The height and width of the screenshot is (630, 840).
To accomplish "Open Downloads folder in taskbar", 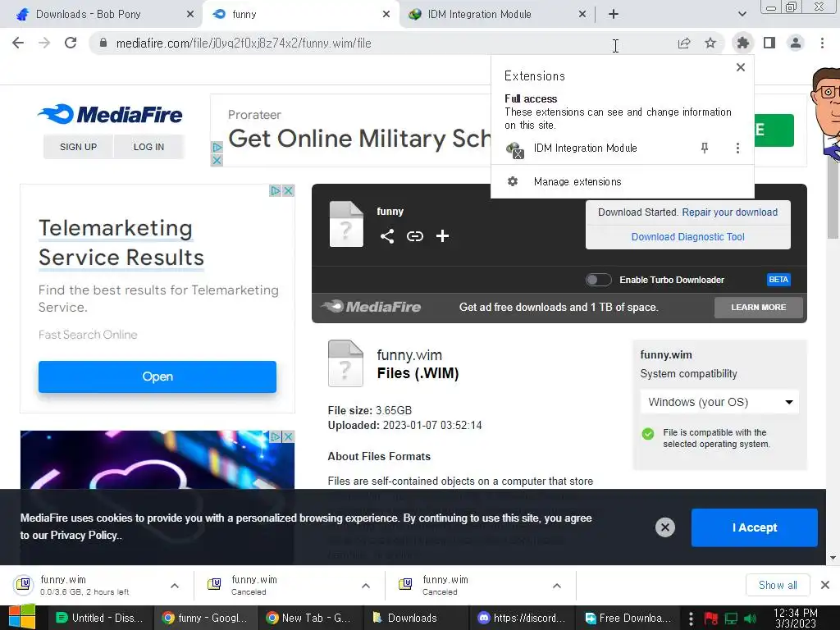I will [414, 618].
